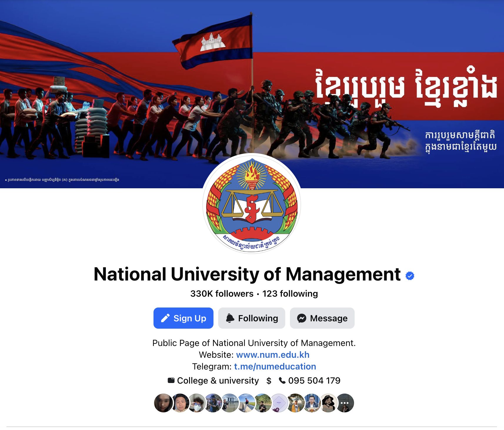This screenshot has width=504, height=430.
Task: Open the t.me/numeducation Telegram link
Action: point(275,367)
